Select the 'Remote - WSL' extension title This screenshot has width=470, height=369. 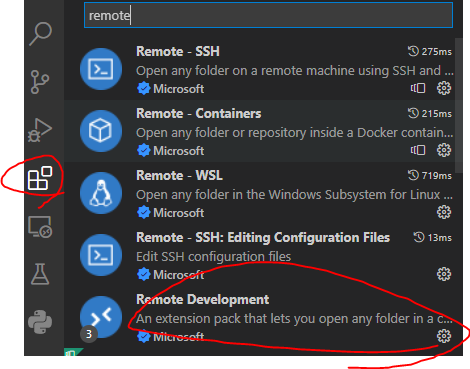point(179,176)
